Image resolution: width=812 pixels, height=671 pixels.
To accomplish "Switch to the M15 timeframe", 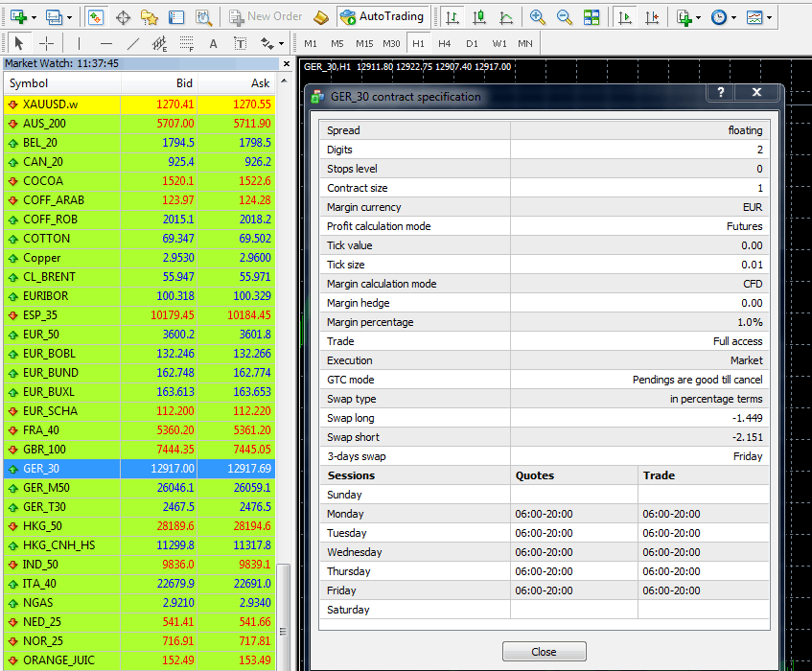I will coord(364,43).
